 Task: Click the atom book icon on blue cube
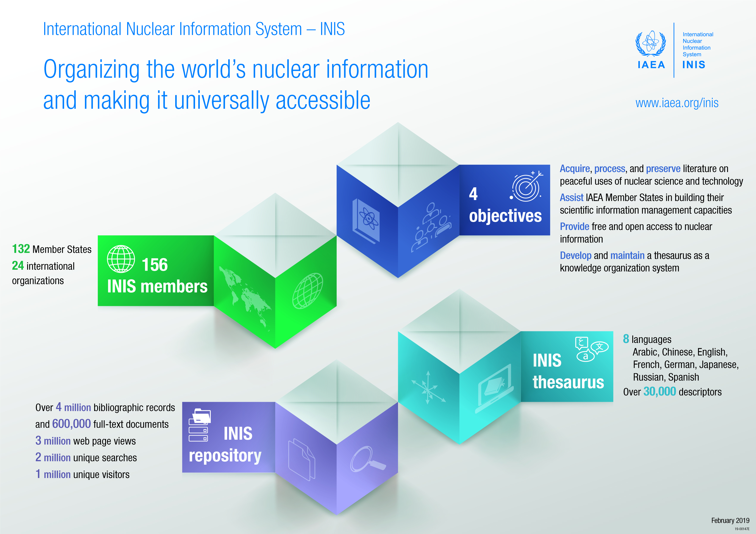(x=367, y=221)
